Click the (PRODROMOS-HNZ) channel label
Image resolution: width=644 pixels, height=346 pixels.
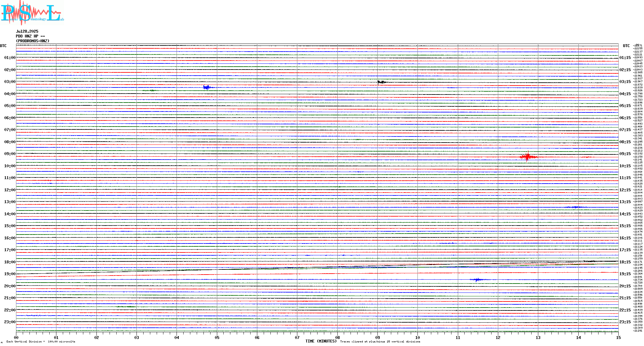coord(33,41)
